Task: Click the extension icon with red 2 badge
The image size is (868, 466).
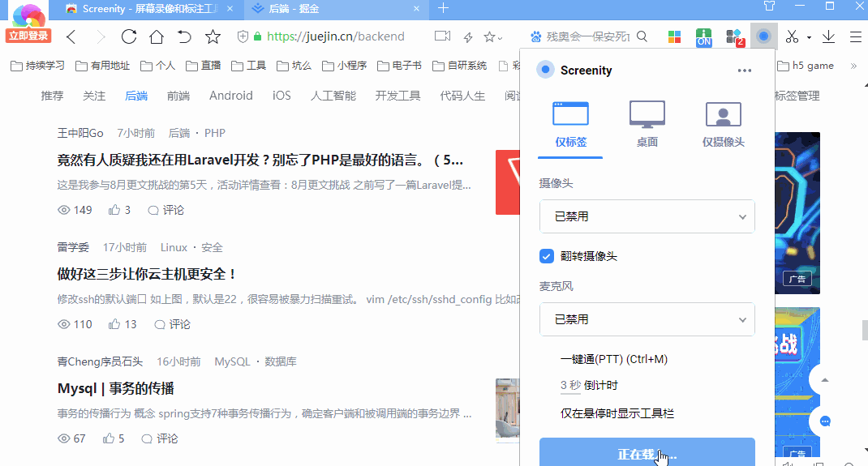Action: pos(735,37)
